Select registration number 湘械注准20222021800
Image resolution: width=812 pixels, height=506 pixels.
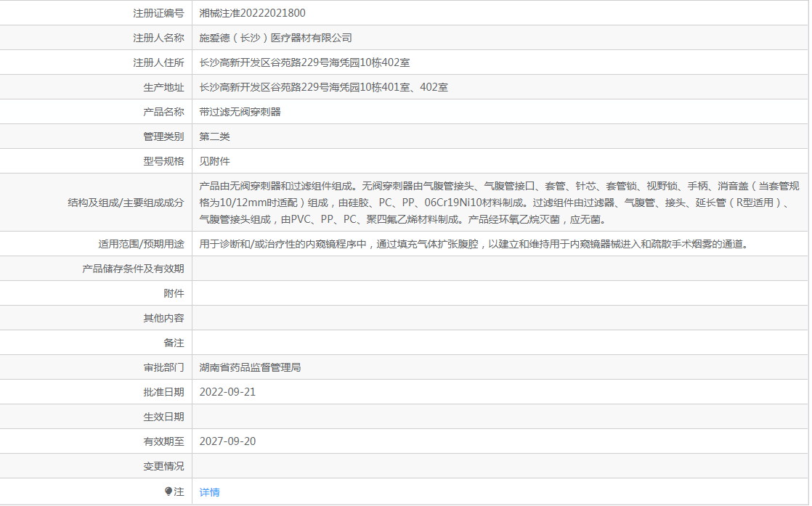point(252,13)
